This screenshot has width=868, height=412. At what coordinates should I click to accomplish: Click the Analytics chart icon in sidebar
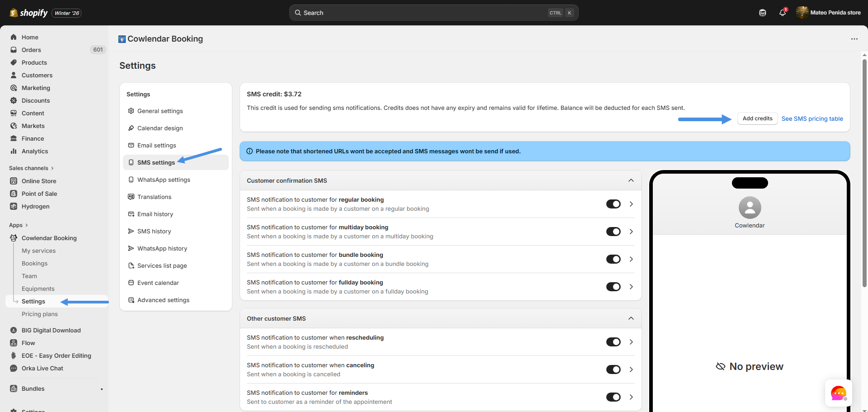point(14,151)
